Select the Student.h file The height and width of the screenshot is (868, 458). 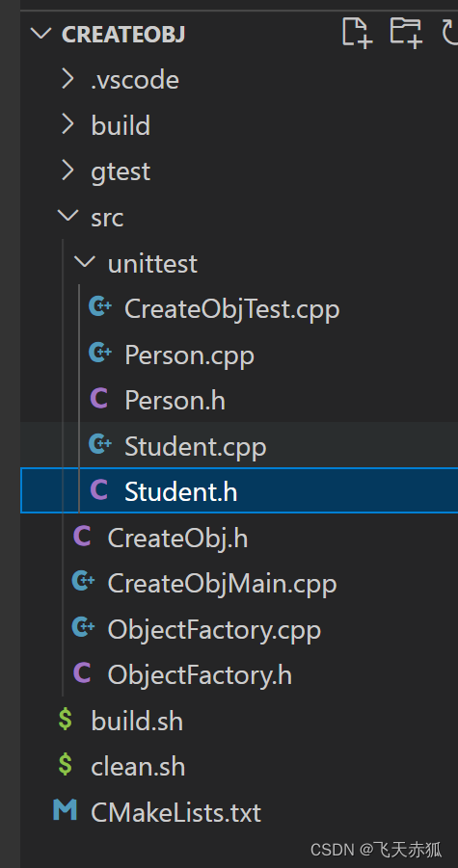(239, 490)
